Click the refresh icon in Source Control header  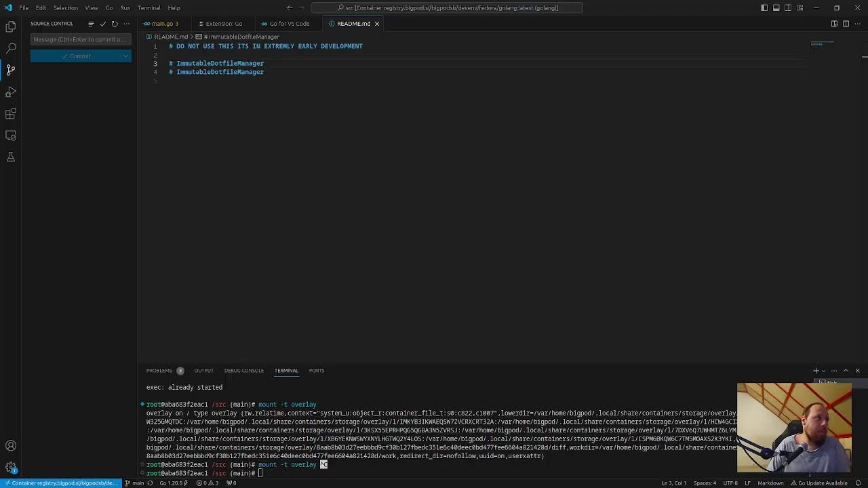115,24
